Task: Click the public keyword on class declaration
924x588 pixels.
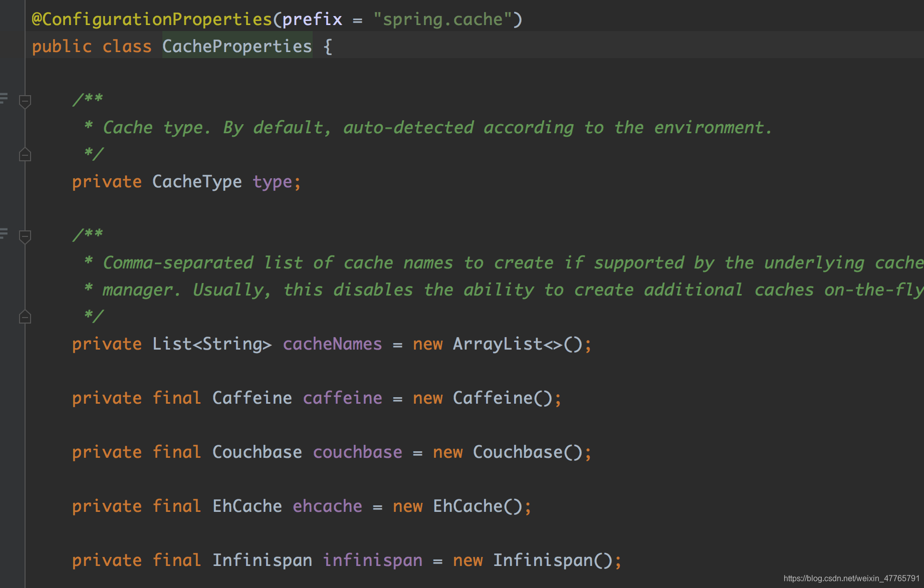Action: click(x=62, y=47)
